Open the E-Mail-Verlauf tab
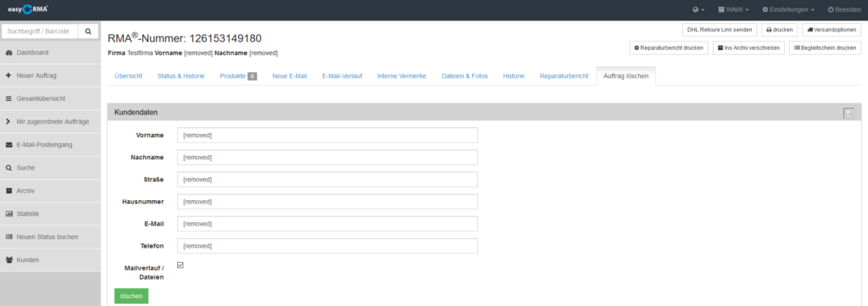Image resolution: width=868 pixels, height=306 pixels. click(x=342, y=76)
